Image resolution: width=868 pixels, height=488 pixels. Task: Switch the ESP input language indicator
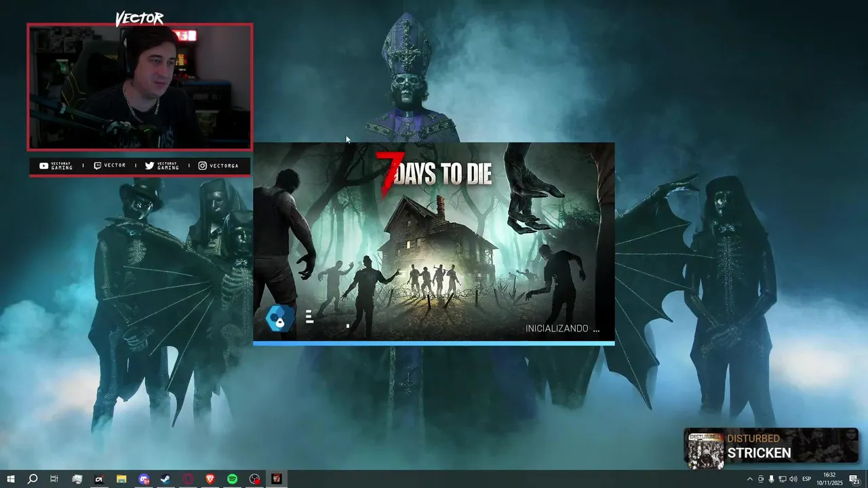tap(806, 479)
